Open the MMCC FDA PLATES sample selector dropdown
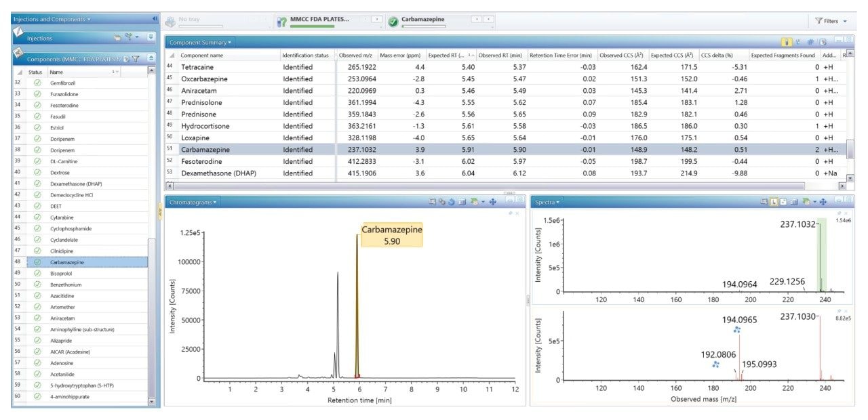 click(x=378, y=19)
